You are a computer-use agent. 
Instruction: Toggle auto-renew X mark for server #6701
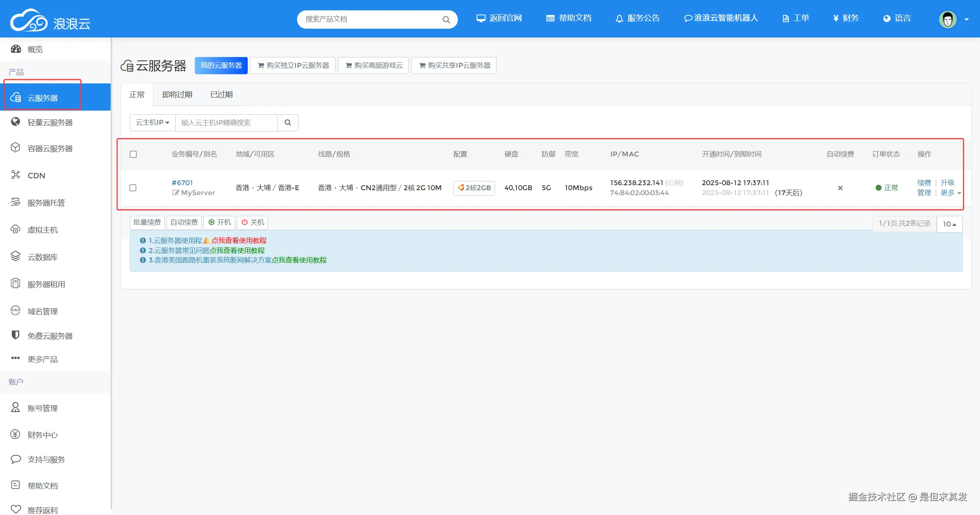point(840,188)
